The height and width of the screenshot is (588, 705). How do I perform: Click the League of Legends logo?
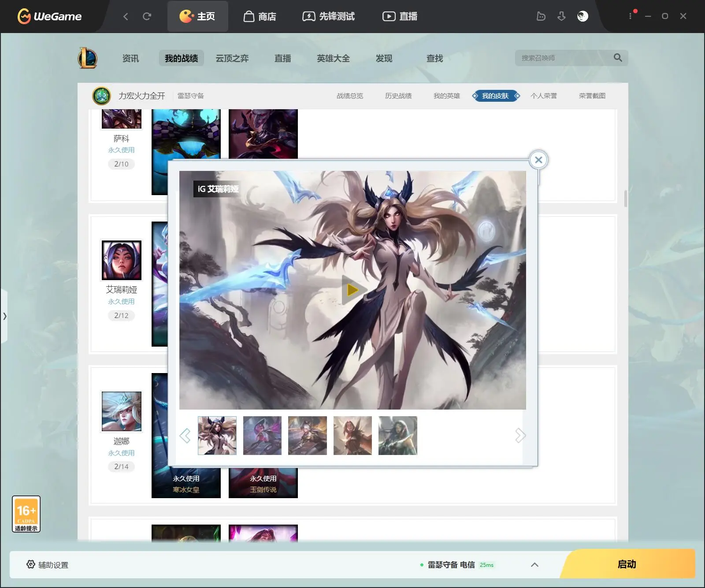88,58
